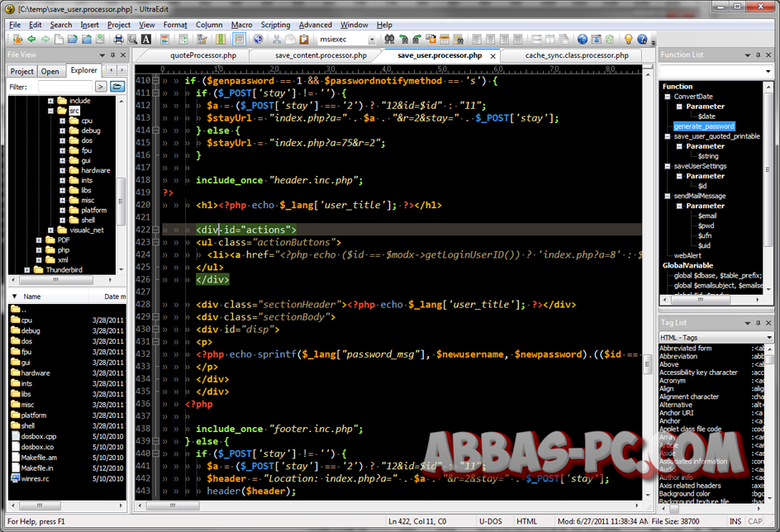Open font settings via the A toolbar icon
This screenshot has height=532, width=780.
tap(145, 39)
